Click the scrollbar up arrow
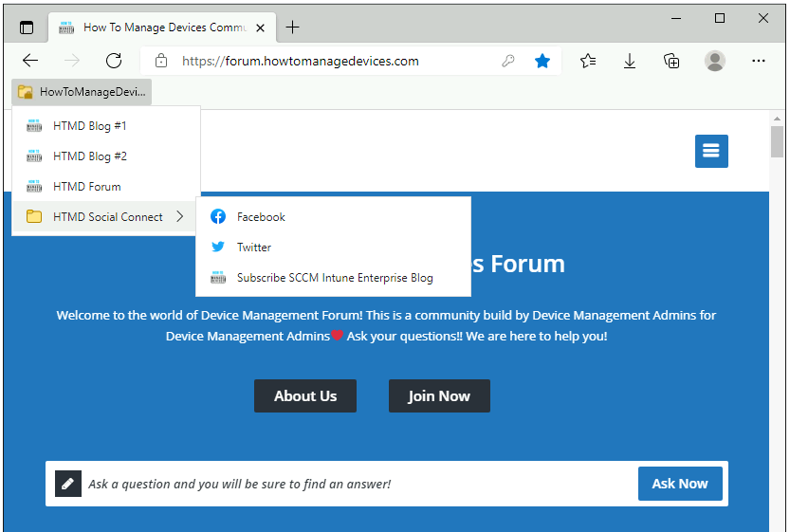This screenshot has height=532, width=790. (777, 119)
